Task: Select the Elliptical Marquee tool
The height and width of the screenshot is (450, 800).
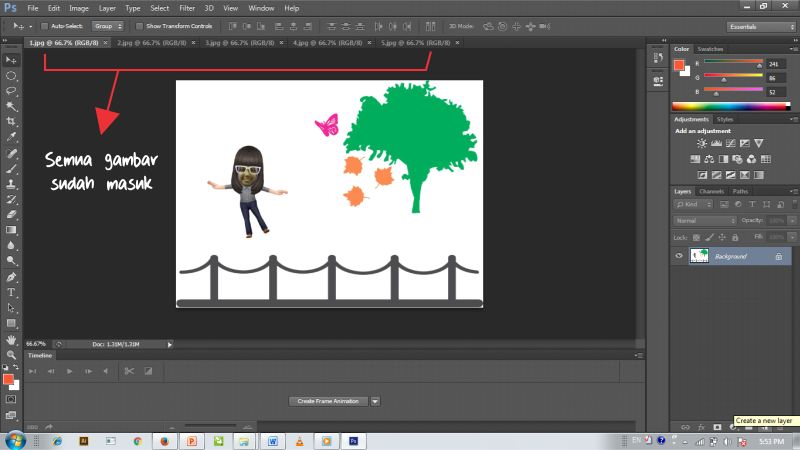Action: 11,76
